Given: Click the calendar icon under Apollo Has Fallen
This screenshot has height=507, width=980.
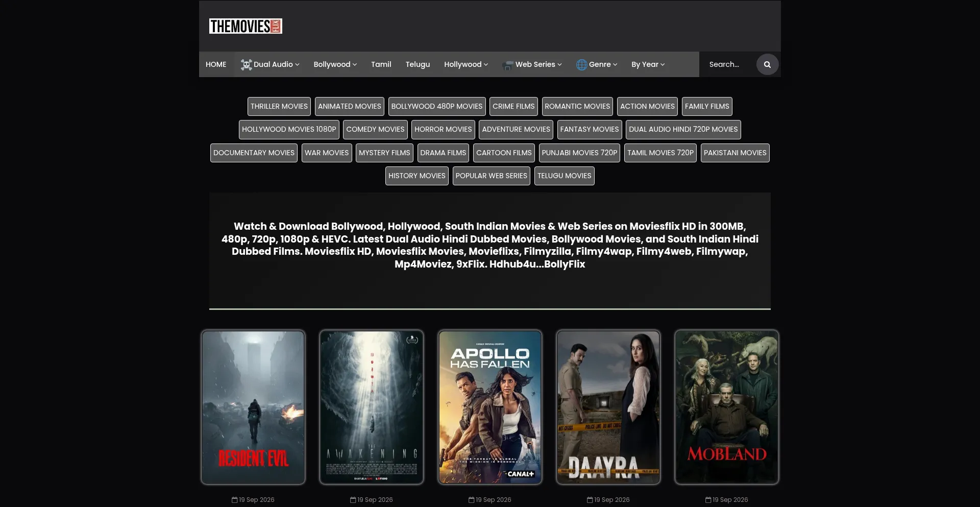Looking at the screenshot, I should (x=472, y=500).
